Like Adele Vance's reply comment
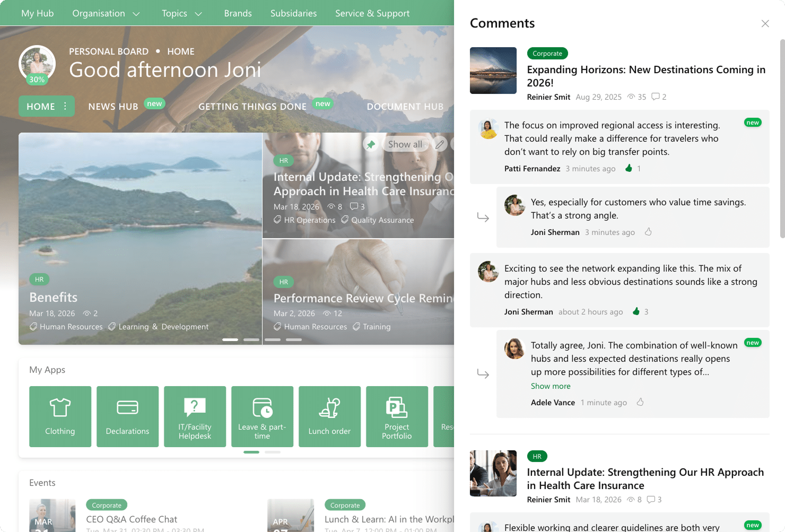This screenshot has width=785, height=532. click(x=640, y=402)
